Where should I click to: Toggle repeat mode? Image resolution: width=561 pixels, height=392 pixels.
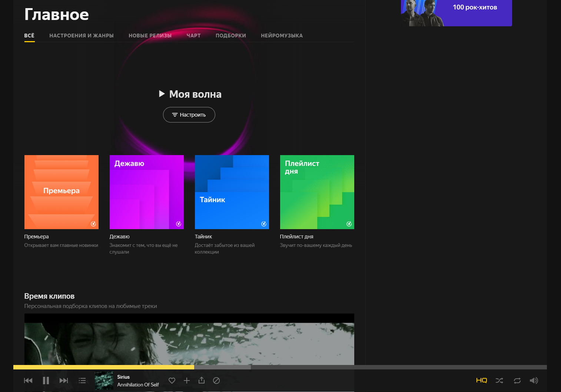(517, 381)
